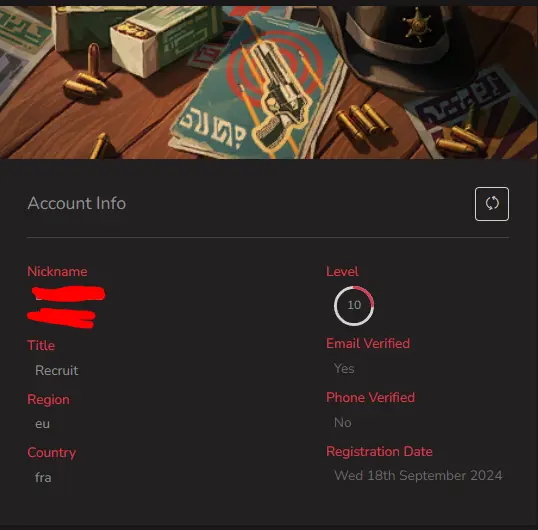
Task: Click the Phone Verified label
Action: click(x=371, y=398)
